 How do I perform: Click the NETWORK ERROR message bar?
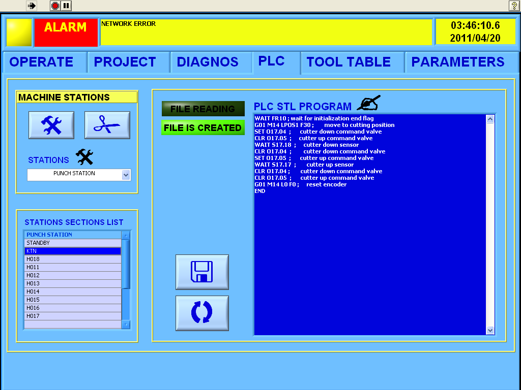pos(266,32)
